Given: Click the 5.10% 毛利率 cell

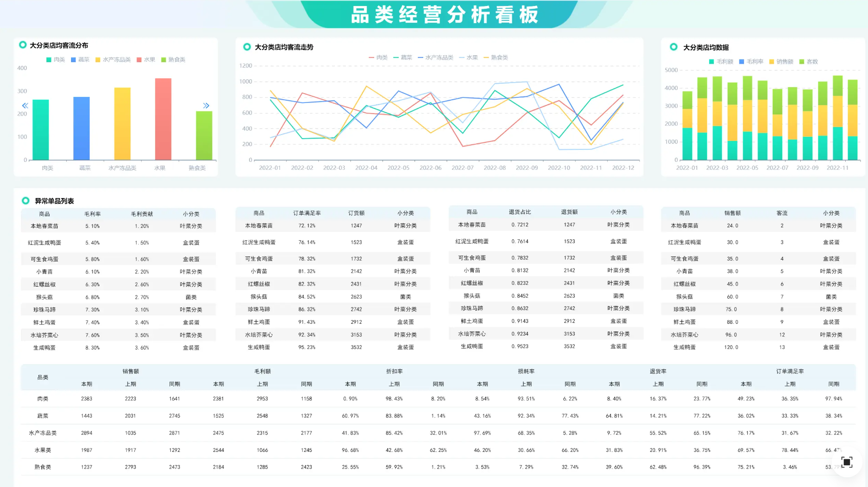Looking at the screenshot, I should (92, 226).
